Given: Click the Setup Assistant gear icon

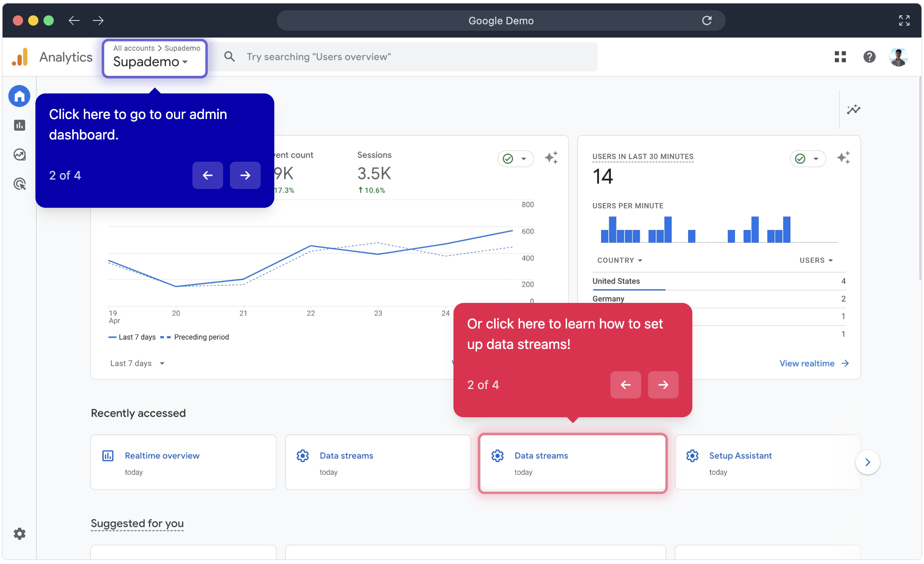Looking at the screenshot, I should pyautogui.click(x=692, y=456).
